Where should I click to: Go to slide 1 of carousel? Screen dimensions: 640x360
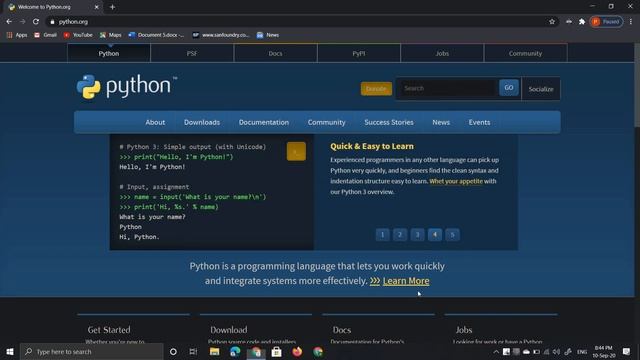pyautogui.click(x=382, y=235)
